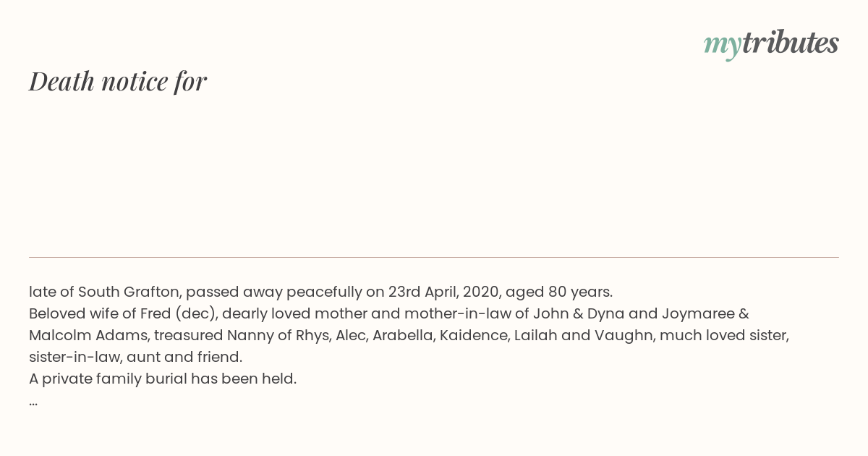The height and width of the screenshot is (456, 868).
Task: Click the sentence "A private family burial has been held."
Action: pos(163,379)
